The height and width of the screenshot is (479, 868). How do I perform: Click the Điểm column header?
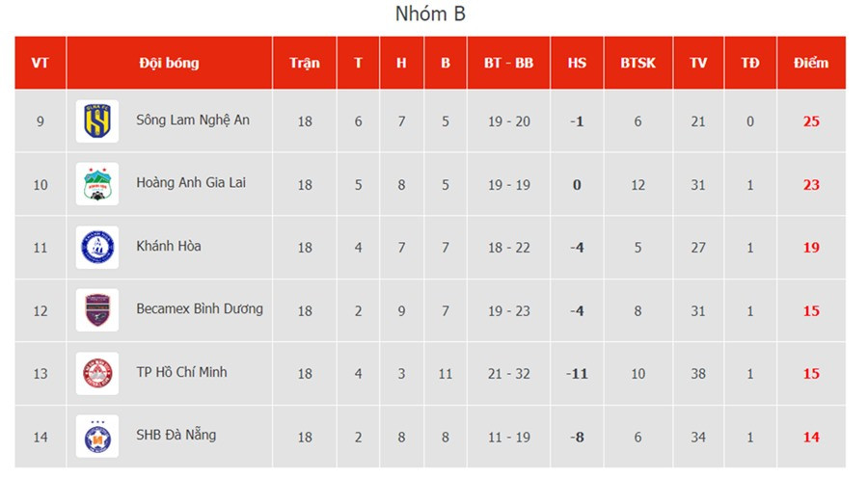point(811,63)
